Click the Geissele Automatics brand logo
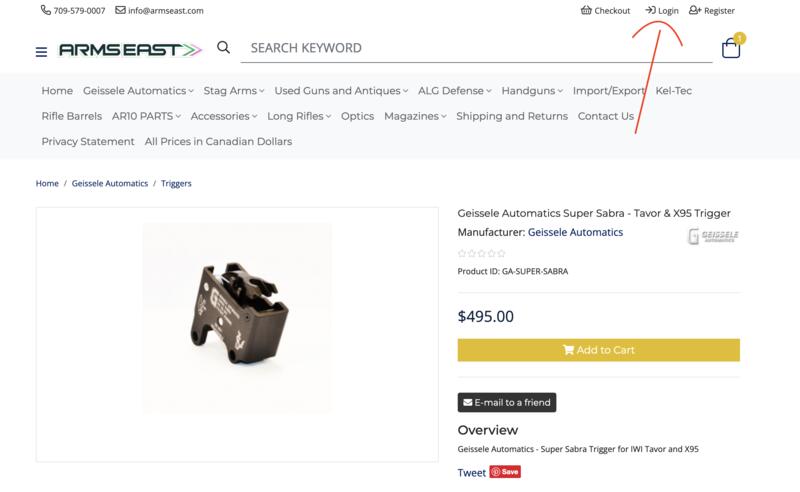The height and width of the screenshot is (492, 800). 713,237
